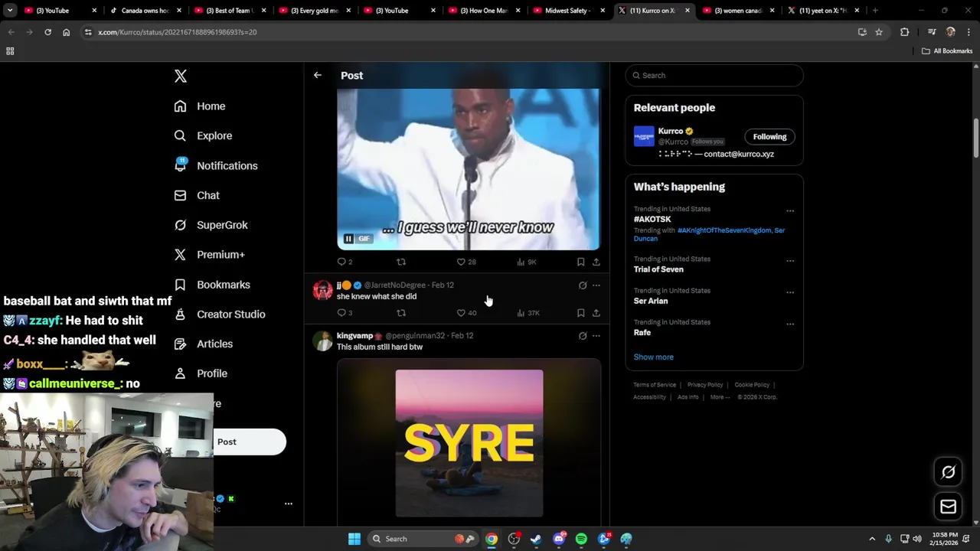This screenshot has width=980, height=551.
Task: Open the SYRE album image
Action: pyautogui.click(x=469, y=443)
